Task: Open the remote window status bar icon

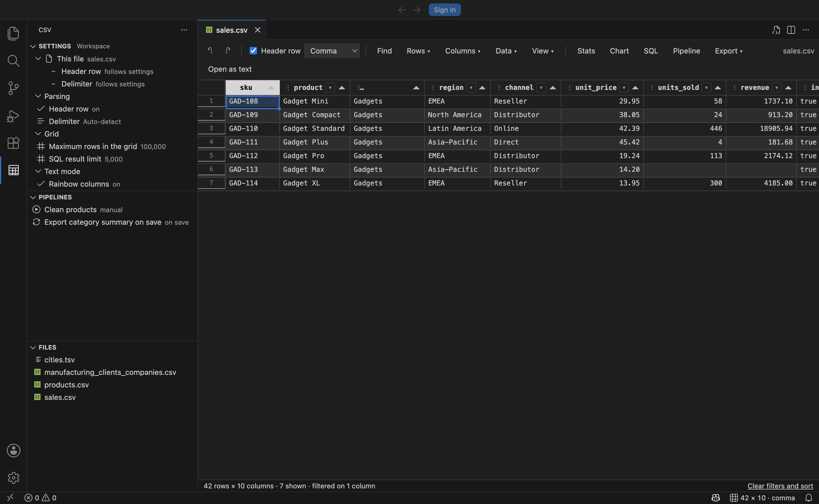Action: click(x=10, y=498)
